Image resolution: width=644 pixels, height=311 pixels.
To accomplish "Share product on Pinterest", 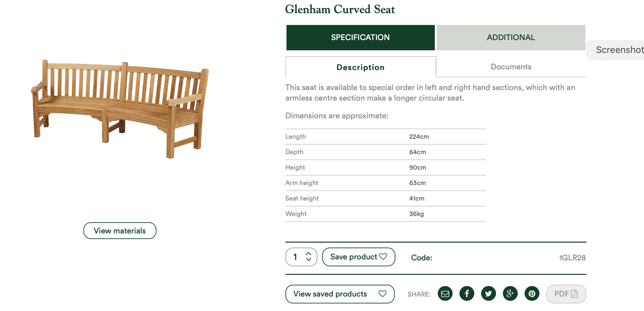I will point(532,294).
